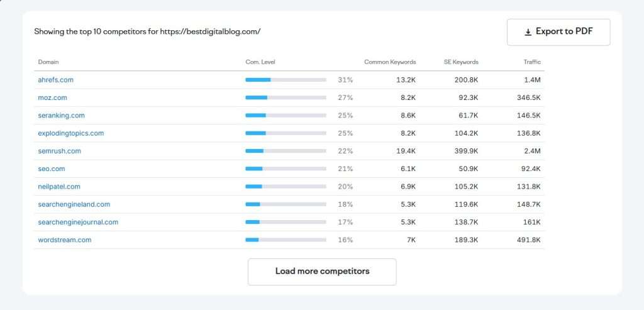Viewport: 644px width, 310px height.
Task: Sort by Com. Level column header
Action: pyautogui.click(x=260, y=62)
